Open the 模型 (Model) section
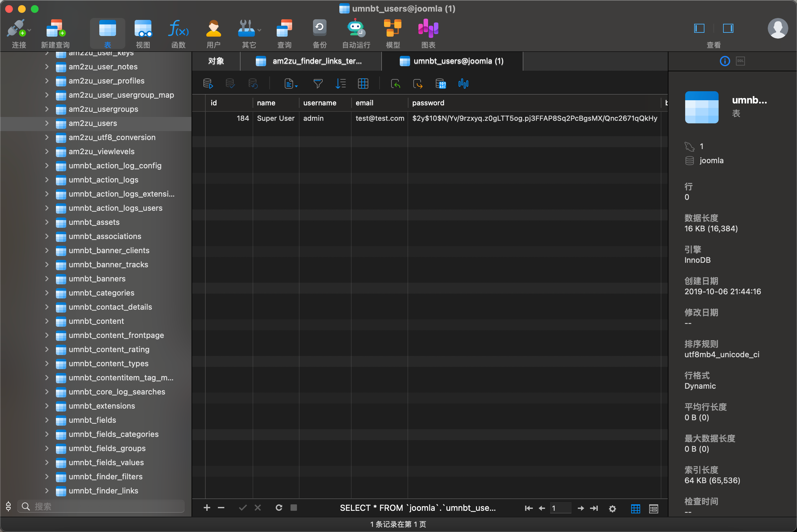This screenshot has height=532, width=797. click(393, 34)
